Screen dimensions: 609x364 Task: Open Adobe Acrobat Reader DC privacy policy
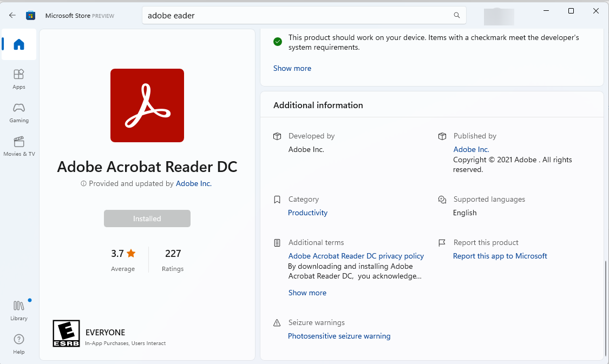tap(356, 256)
